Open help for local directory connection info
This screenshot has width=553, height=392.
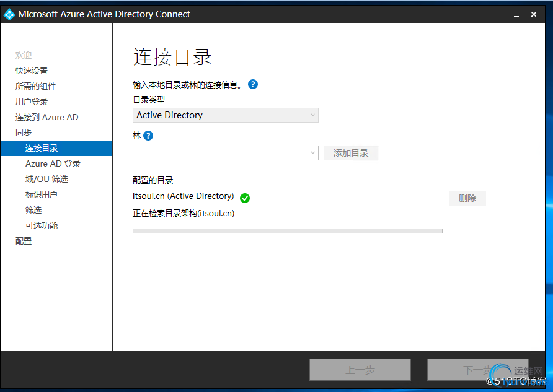point(253,84)
